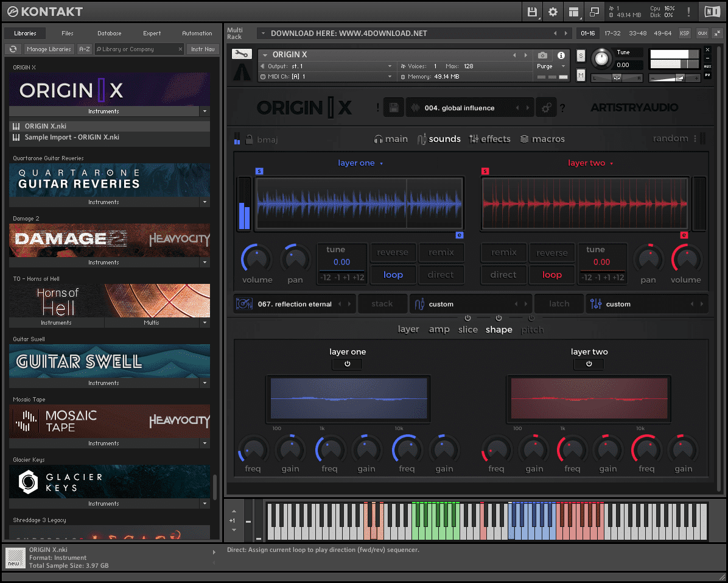Viewport: 728px width, 583px height.
Task: Click the latch button
Action: (x=559, y=304)
